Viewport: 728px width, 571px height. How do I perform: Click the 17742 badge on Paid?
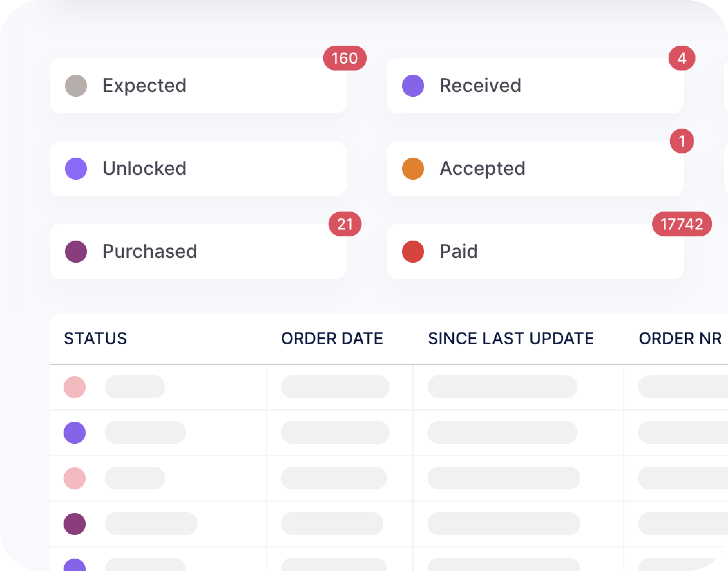click(x=682, y=224)
